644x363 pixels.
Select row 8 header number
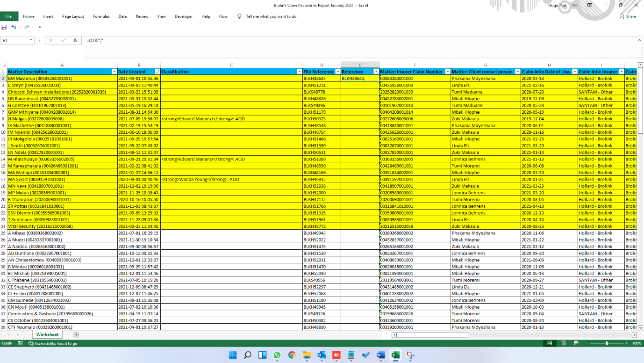click(x=3, y=119)
